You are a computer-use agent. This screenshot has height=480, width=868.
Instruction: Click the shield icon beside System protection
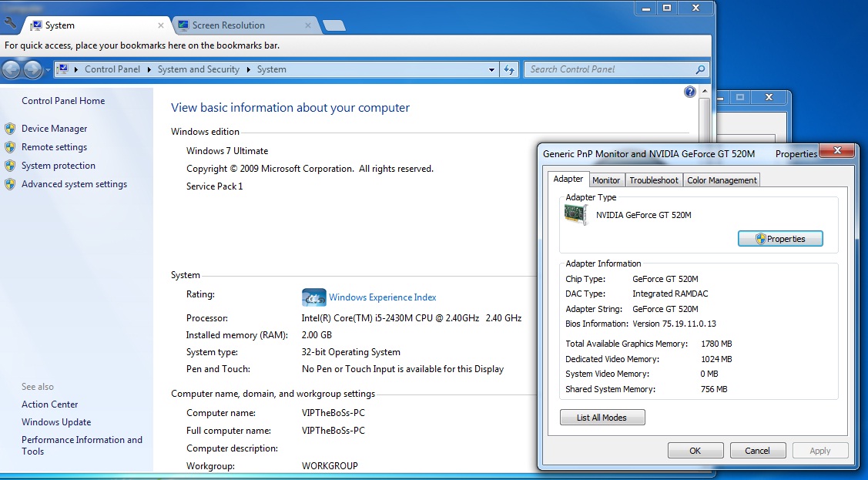pos(10,166)
